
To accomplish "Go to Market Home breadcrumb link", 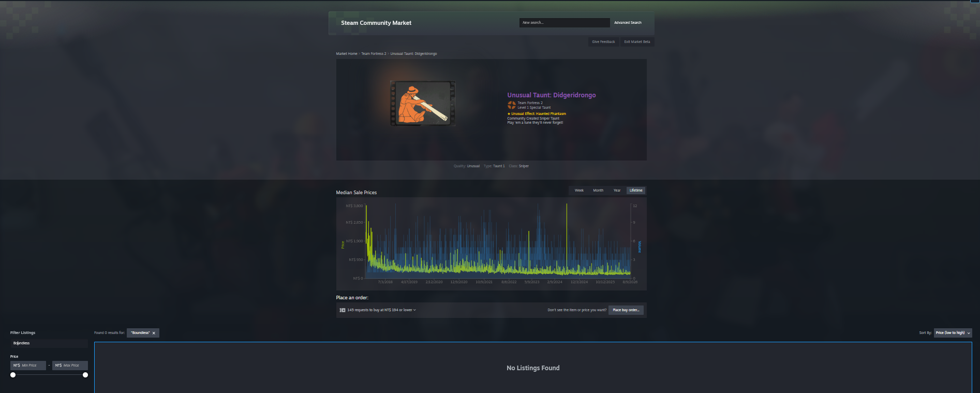I will point(347,54).
